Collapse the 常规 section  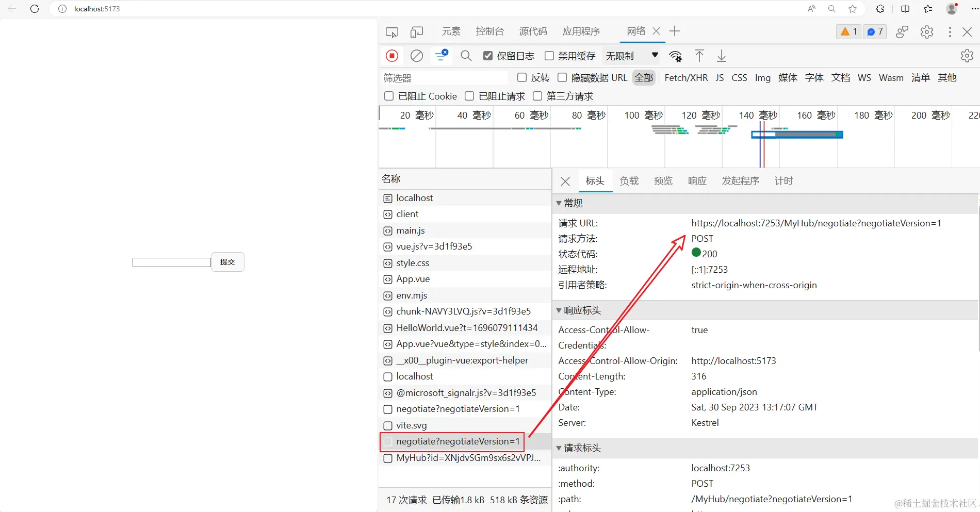(559, 203)
